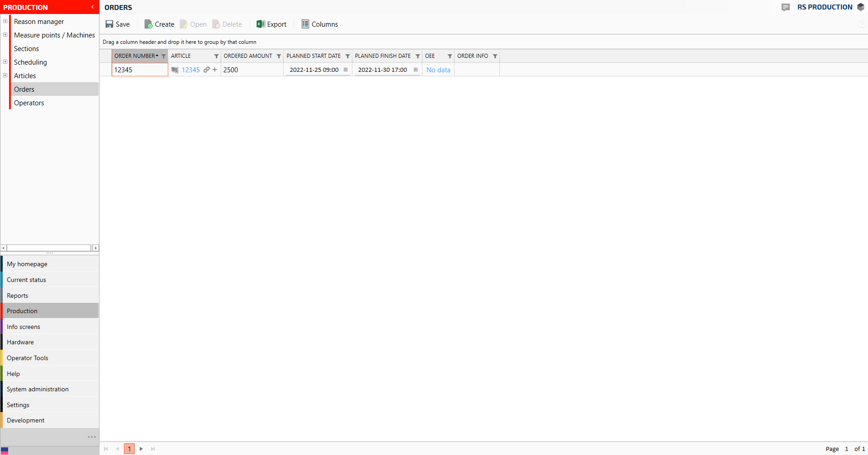Screen dimensions: 868x455
Task: Filter the Order Number column
Action: point(163,56)
